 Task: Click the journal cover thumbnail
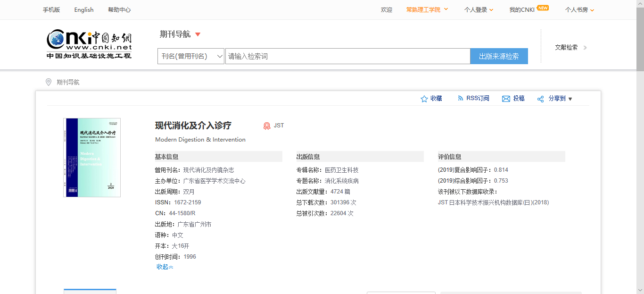[x=92, y=158]
